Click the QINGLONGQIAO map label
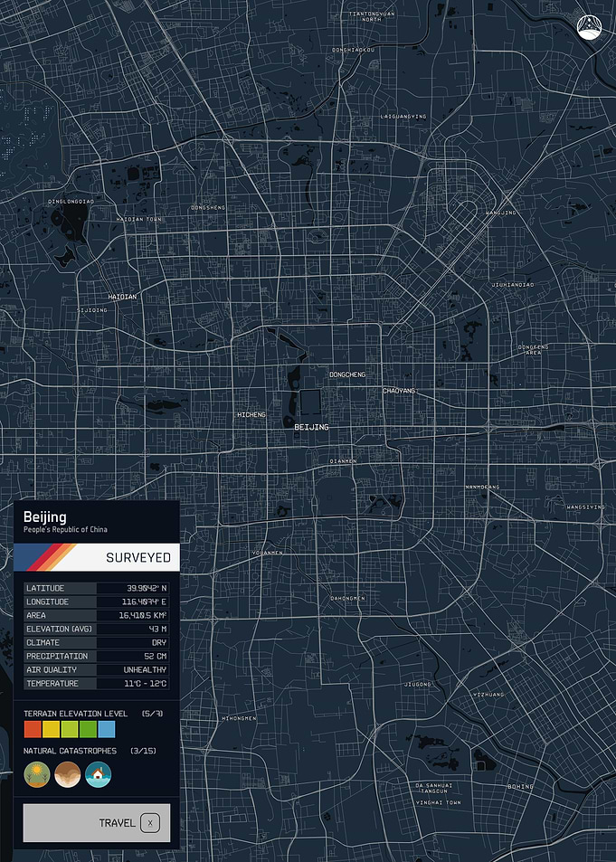This screenshot has height=862, width=616. pyautogui.click(x=71, y=202)
